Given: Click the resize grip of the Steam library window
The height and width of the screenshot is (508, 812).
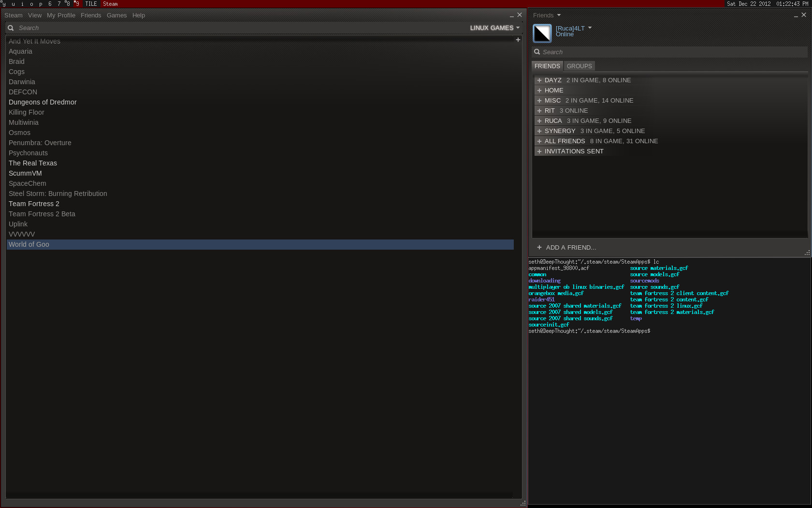Looking at the screenshot, I should point(523,503).
